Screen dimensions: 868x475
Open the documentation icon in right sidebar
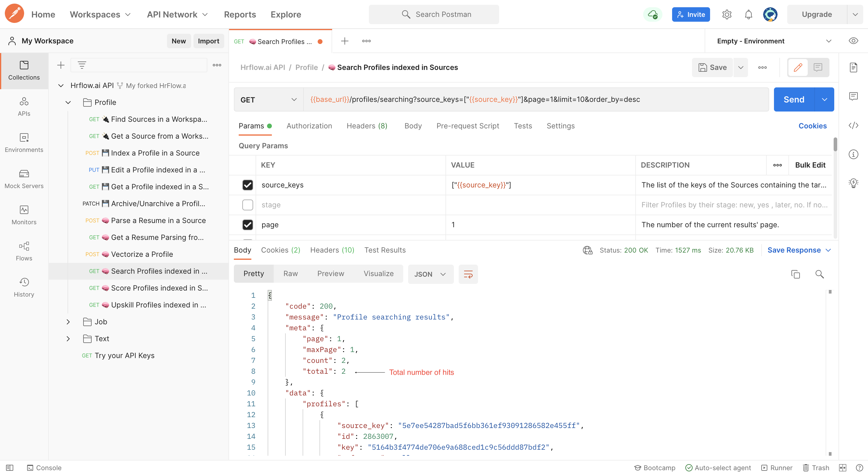(x=853, y=68)
